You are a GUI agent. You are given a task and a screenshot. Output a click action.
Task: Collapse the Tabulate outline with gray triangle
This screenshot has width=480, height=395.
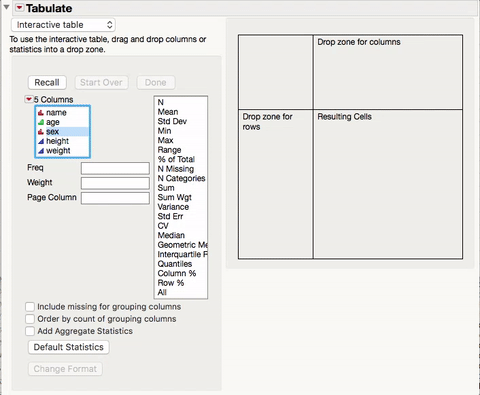(x=6, y=7)
